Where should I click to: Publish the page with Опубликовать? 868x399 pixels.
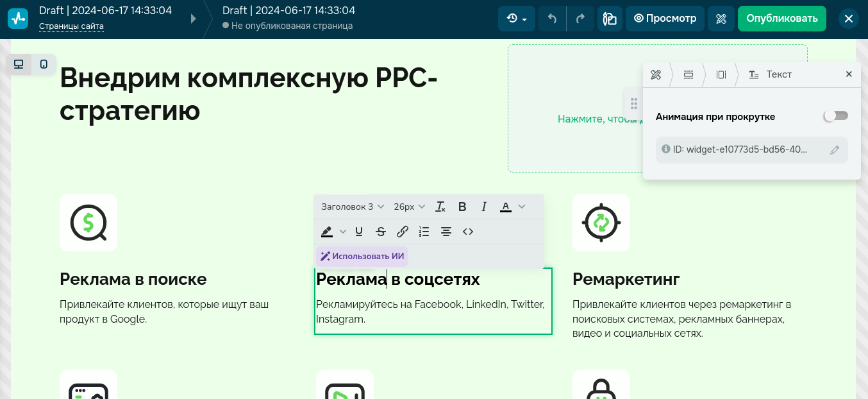782,19
